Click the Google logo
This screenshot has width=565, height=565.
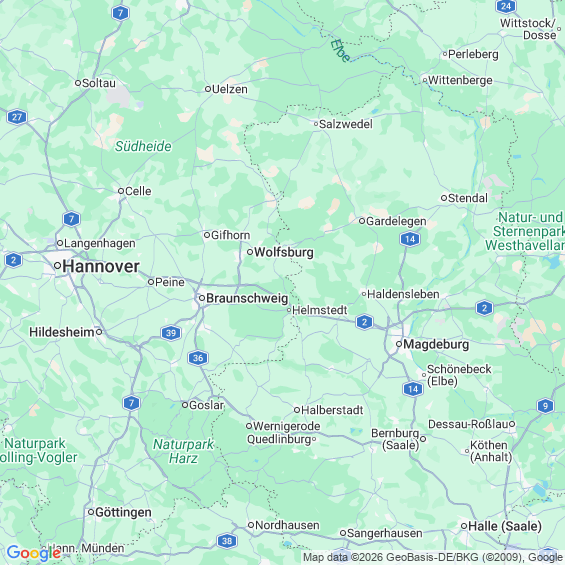point(34,553)
